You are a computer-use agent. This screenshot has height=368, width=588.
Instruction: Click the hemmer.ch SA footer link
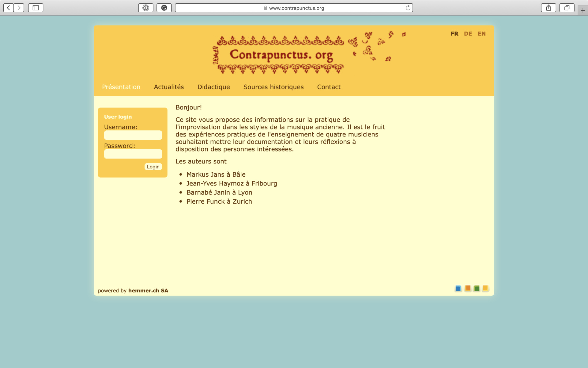point(148,291)
